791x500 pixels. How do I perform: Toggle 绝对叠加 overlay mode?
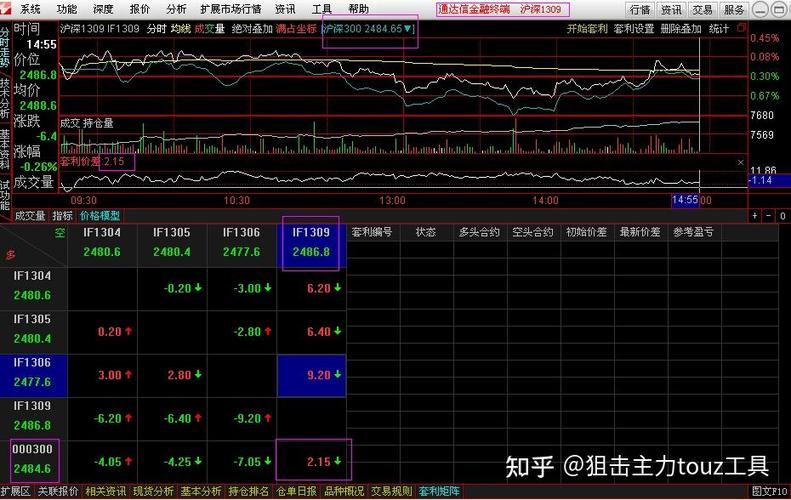tap(252, 29)
